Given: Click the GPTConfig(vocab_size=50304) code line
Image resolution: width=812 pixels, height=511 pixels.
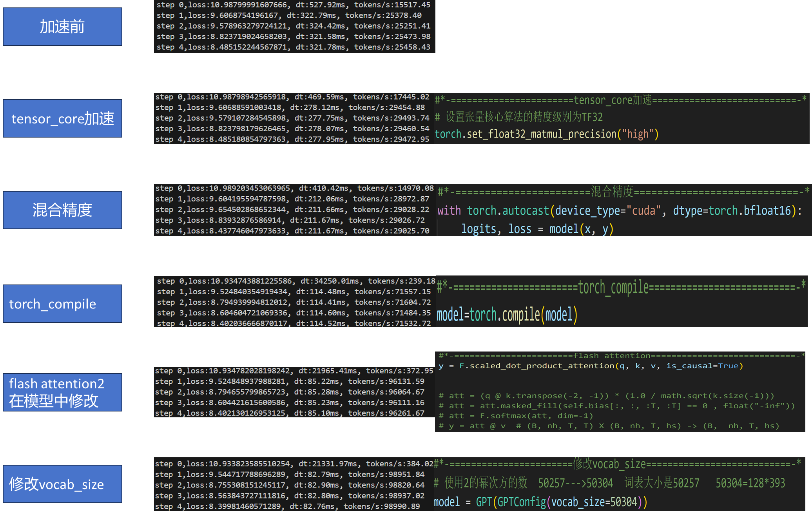Looking at the screenshot, I should (540, 502).
